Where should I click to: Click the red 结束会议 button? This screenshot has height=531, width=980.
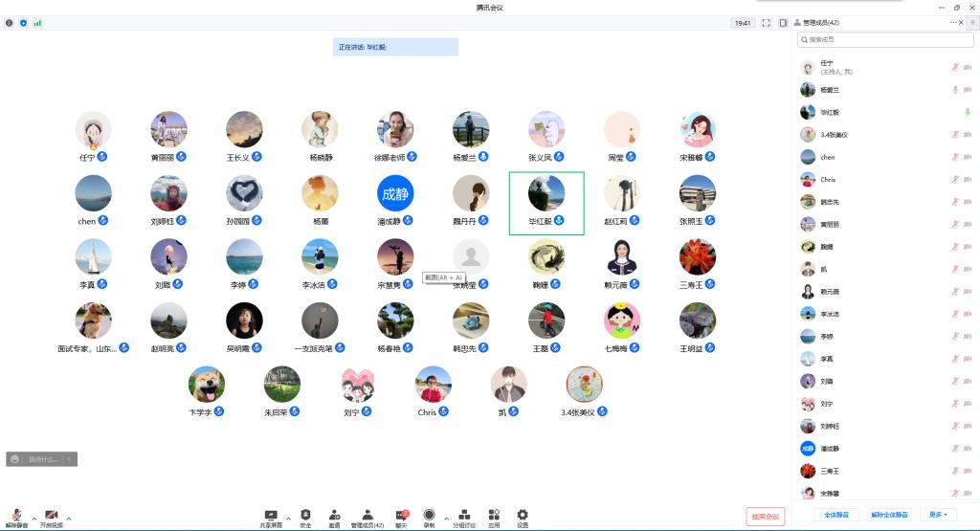point(766,517)
